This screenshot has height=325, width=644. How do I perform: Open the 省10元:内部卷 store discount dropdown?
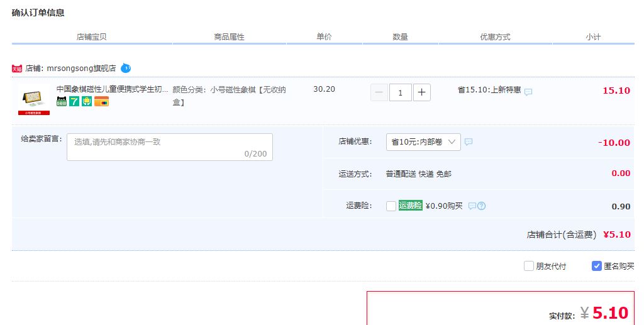tap(423, 142)
